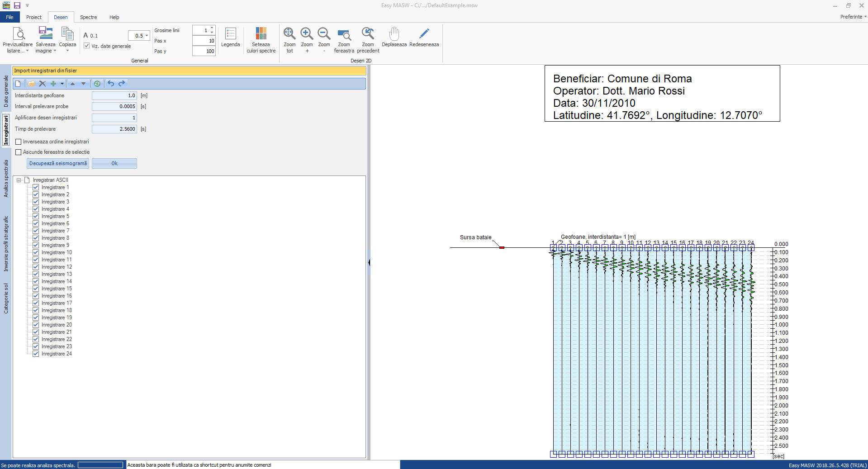Select the Inregistrari side tab
Image resolution: width=868 pixels, height=469 pixels.
coord(6,130)
